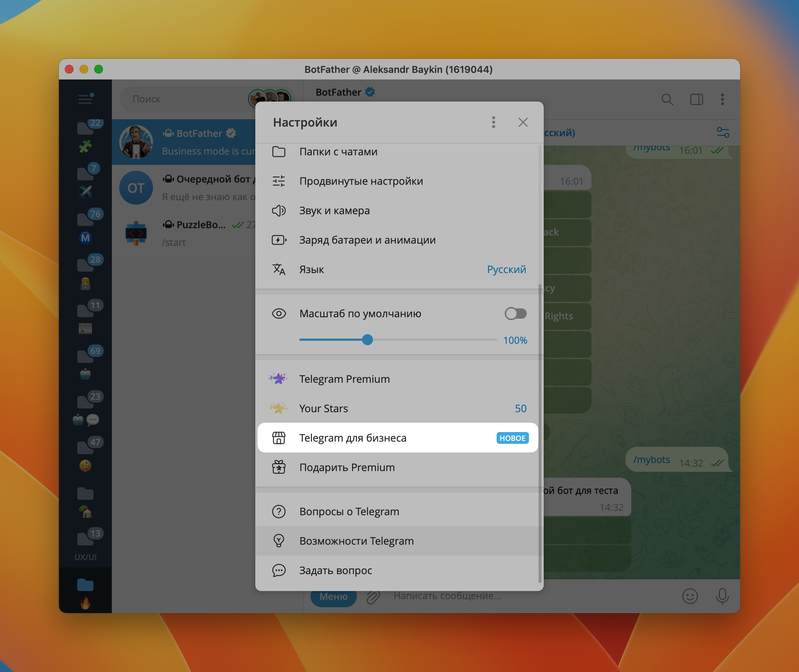Click the translation settings icon in chat
Viewport: 799px width, 672px height.
tap(723, 132)
